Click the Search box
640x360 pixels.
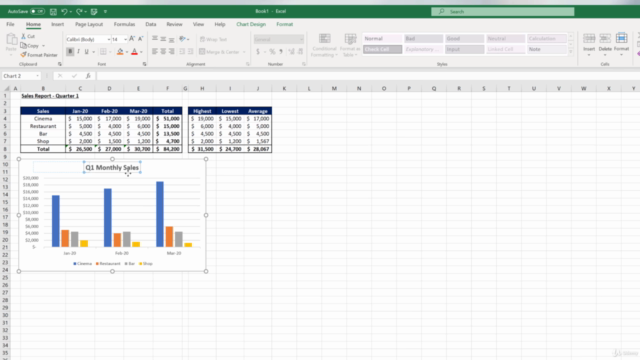[x=503, y=11]
